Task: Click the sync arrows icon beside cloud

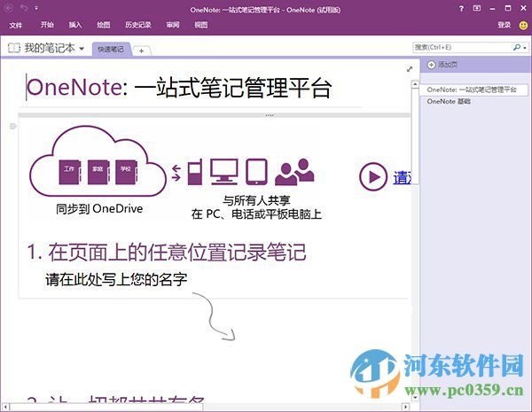Action: click(176, 173)
